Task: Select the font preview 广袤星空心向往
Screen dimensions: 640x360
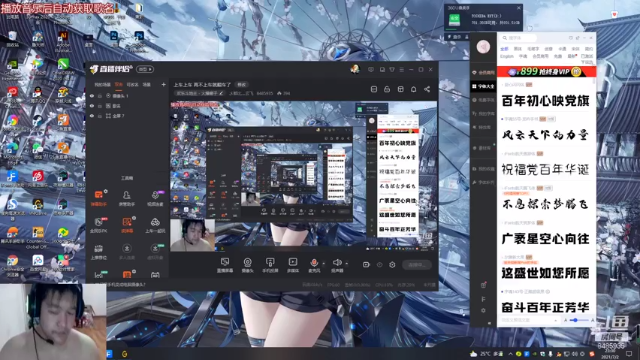Action: pos(545,239)
